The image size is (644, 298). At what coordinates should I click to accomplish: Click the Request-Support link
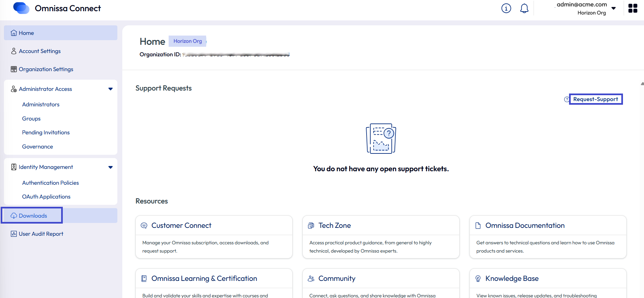595,99
